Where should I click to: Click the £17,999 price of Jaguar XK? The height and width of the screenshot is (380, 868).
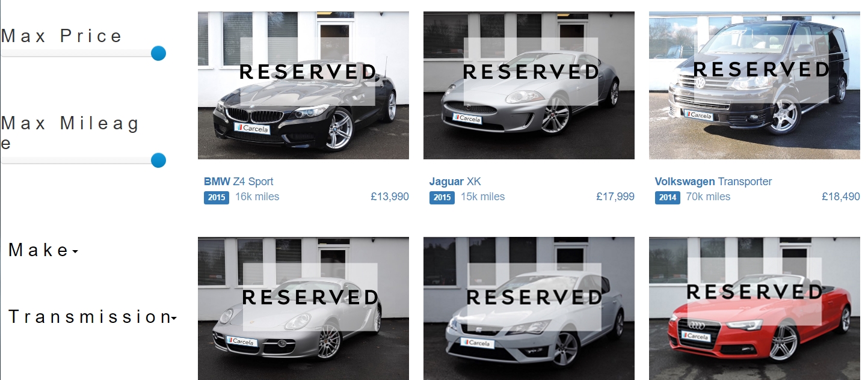click(x=615, y=197)
